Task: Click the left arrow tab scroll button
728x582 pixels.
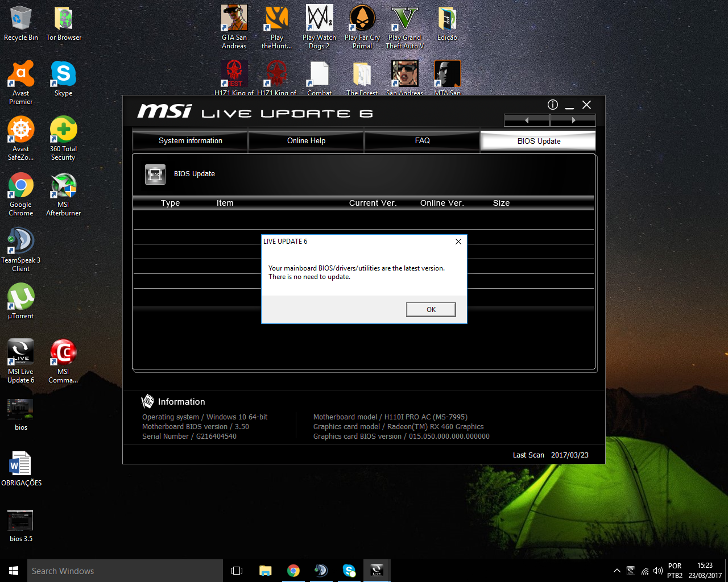Action: coord(527,120)
